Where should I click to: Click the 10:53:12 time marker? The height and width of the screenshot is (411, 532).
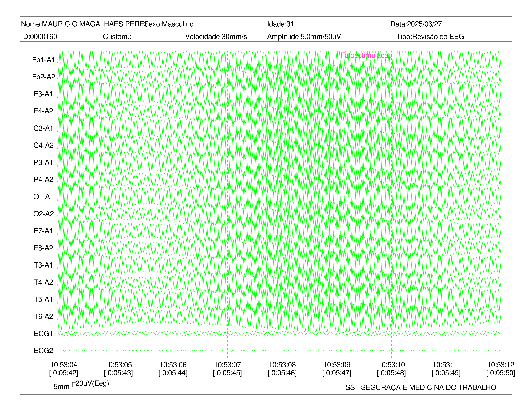click(501, 365)
